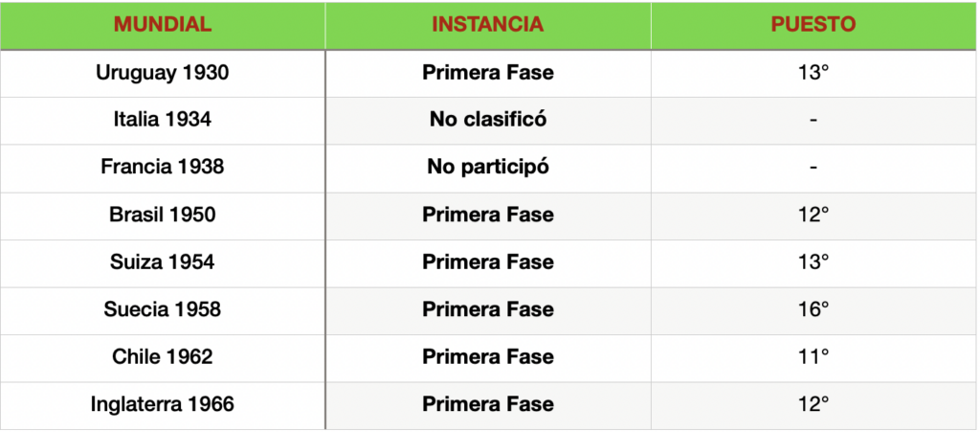Click the MUNDIAL column header
Image resolution: width=980 pixels, height=432 pixels.
tap(163, 25)
